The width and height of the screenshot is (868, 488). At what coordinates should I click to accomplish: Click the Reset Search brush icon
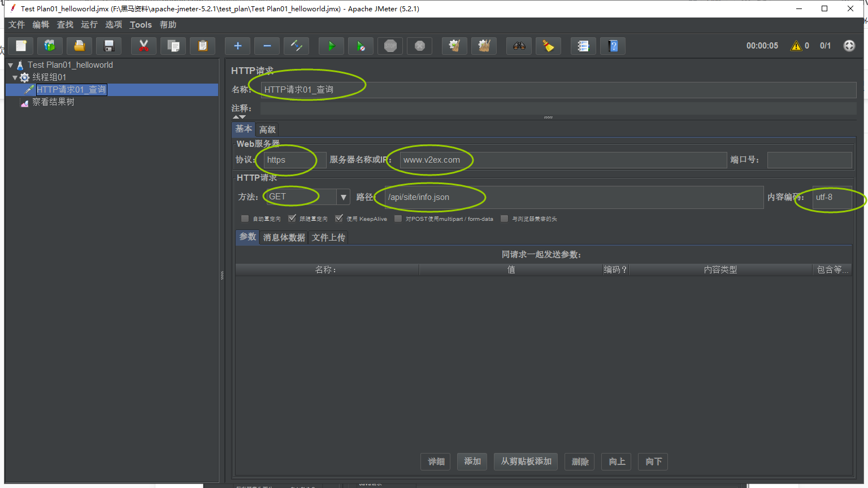point(548,46)
